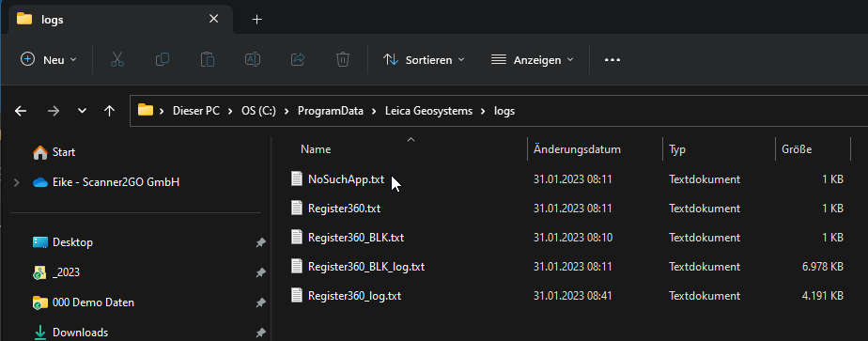Select file name Register360_BLK.txt
Screen dimensions: 868x341
356,238
